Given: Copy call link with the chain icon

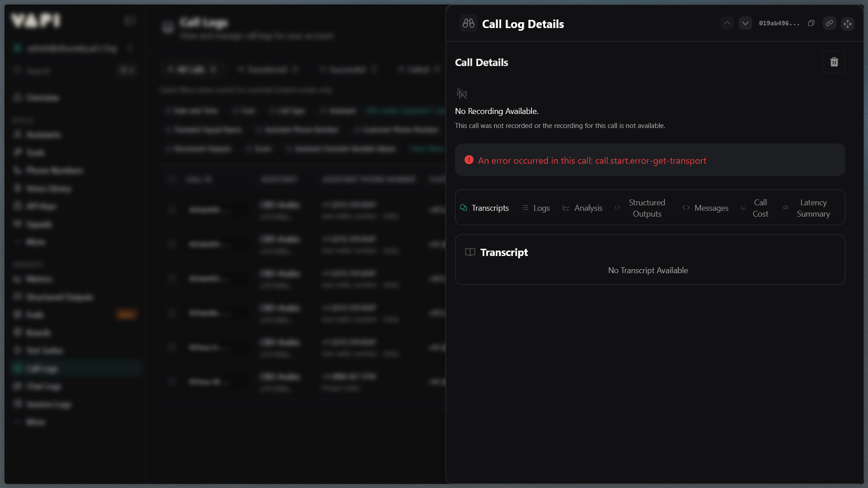Looking at the screenshot, I should pos(829,23).
